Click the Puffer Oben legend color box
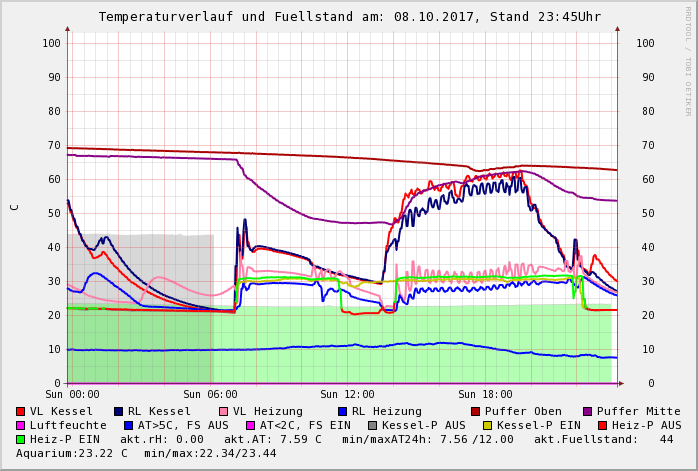Viewport: 698px width, 471px height. 476,411
